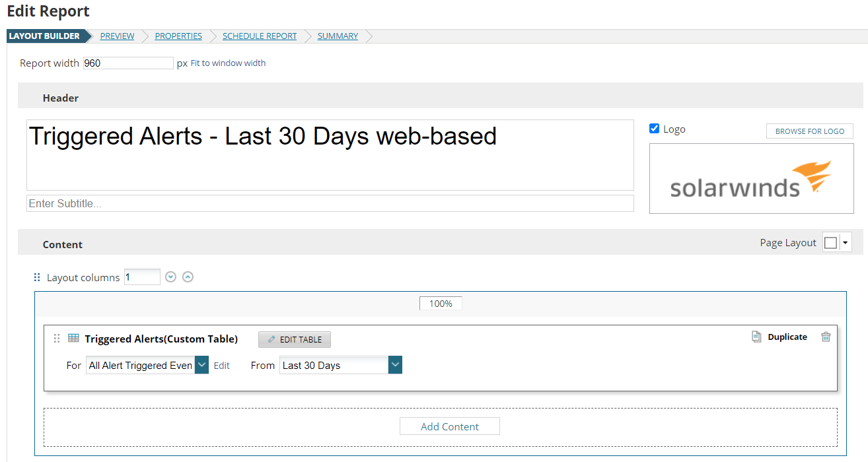Uncheck the Logo checkbox
Screen dimensions: 868x462
tap(655, 129)
